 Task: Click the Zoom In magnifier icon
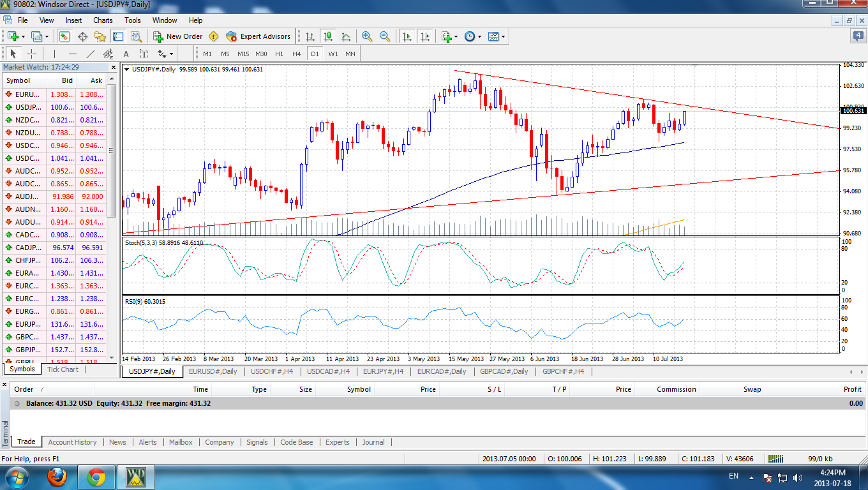pos(367,36)
